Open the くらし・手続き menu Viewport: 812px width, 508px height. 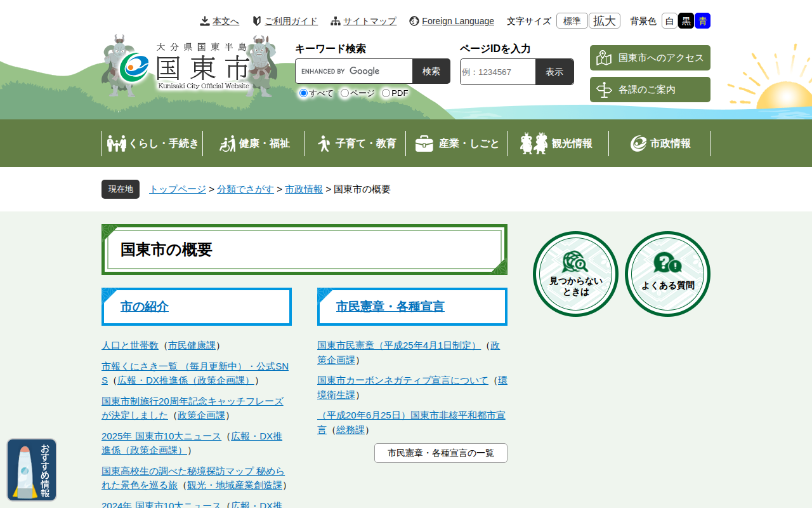click(152, 144)
